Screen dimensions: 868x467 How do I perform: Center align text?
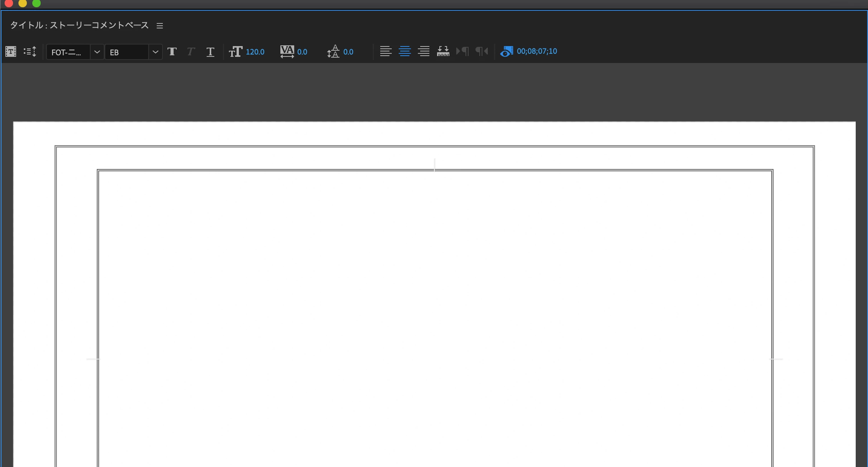point(405,51)
